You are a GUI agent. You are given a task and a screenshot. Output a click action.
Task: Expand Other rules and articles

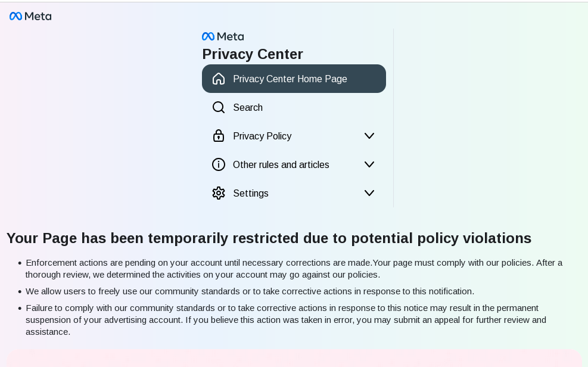(369, 164)
